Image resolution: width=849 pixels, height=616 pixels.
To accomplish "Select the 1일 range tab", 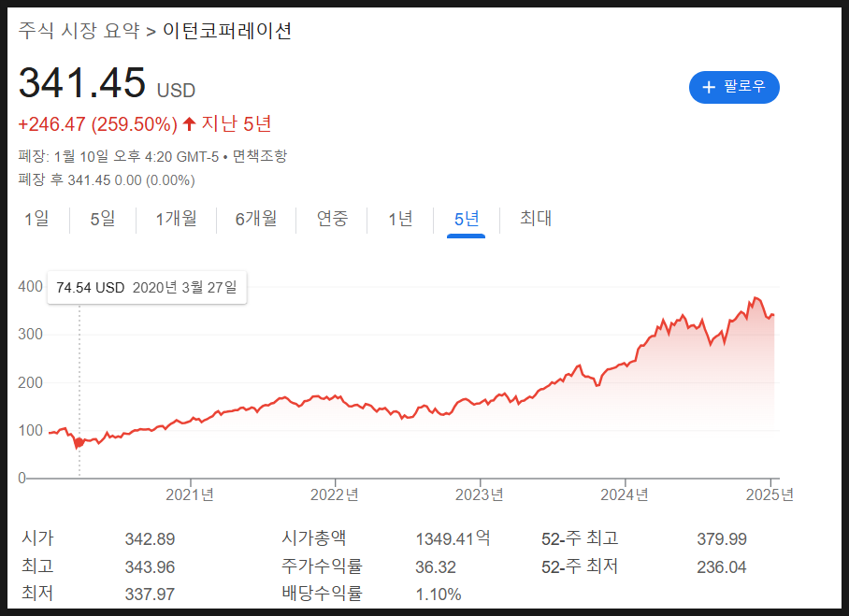I will coord(36,219).
